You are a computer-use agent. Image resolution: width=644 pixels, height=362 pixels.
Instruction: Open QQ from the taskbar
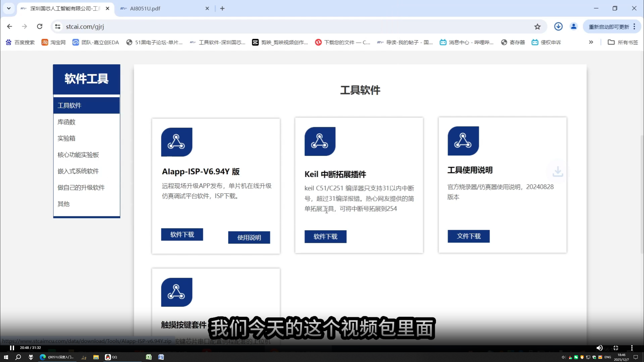(111, 357)
